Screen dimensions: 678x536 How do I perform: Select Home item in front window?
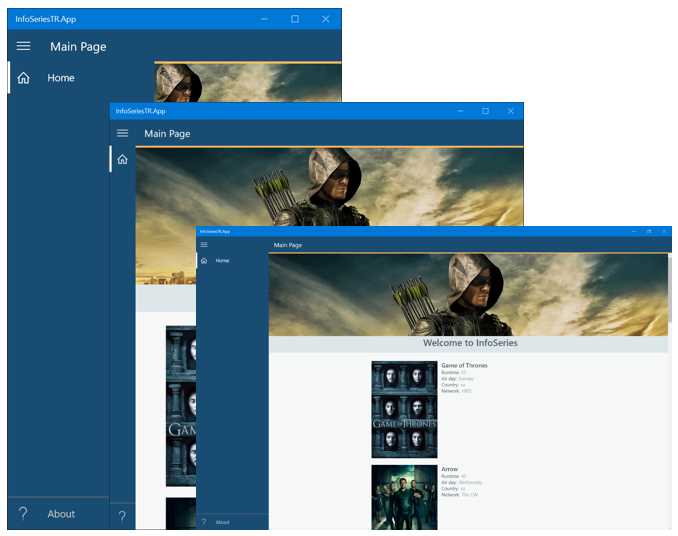click(222, 261)
